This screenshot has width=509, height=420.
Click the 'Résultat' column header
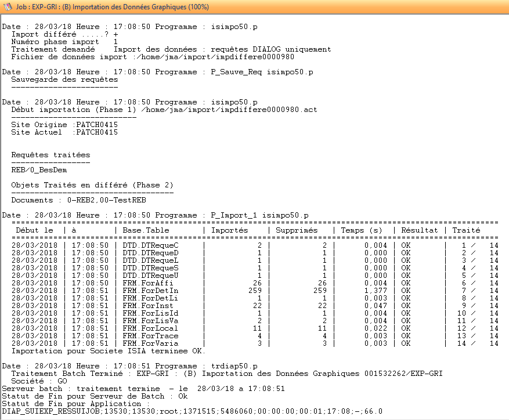click(x=420, y=230)
